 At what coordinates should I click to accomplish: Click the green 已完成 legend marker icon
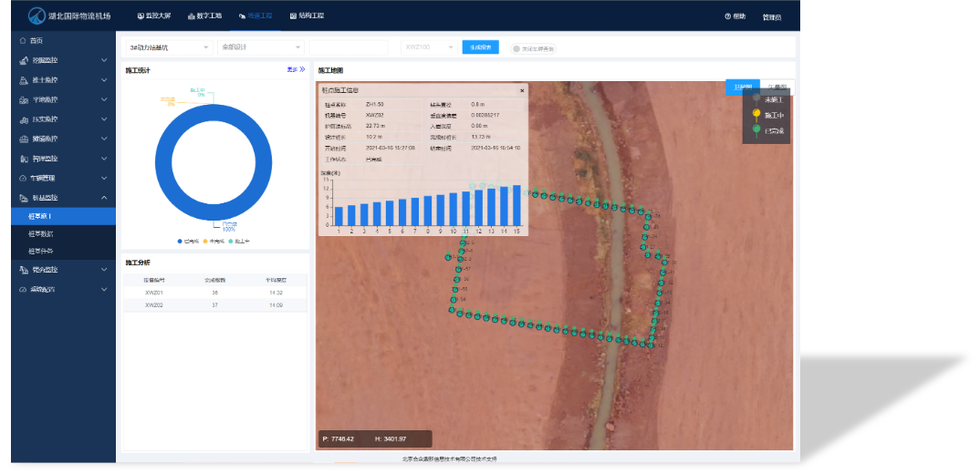(756, 130)
